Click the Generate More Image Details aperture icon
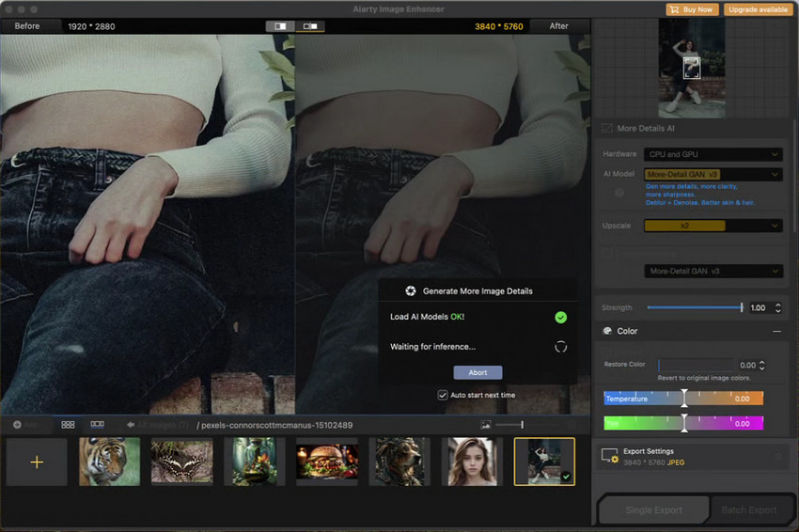799x532 pixels. [410, 291]
